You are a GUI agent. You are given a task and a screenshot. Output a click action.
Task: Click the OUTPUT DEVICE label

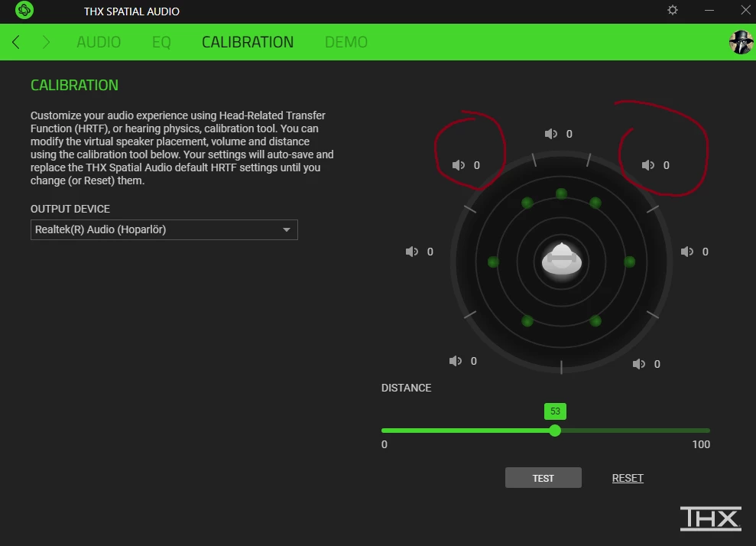coord(70,209)
